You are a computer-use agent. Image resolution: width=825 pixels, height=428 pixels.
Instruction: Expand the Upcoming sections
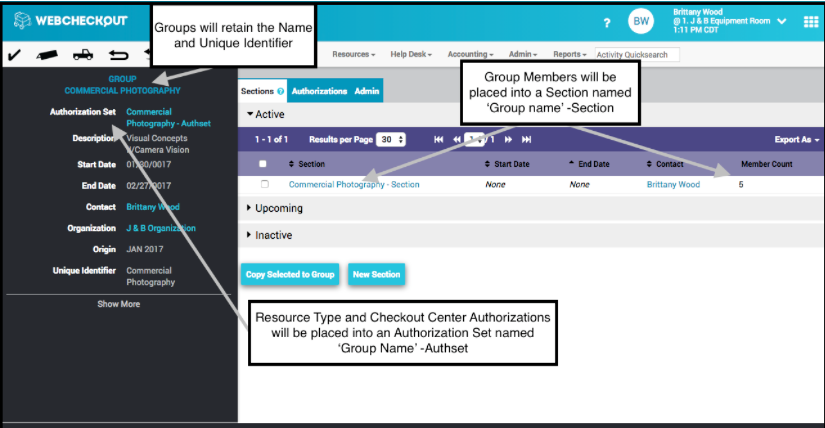coord(275,208)
